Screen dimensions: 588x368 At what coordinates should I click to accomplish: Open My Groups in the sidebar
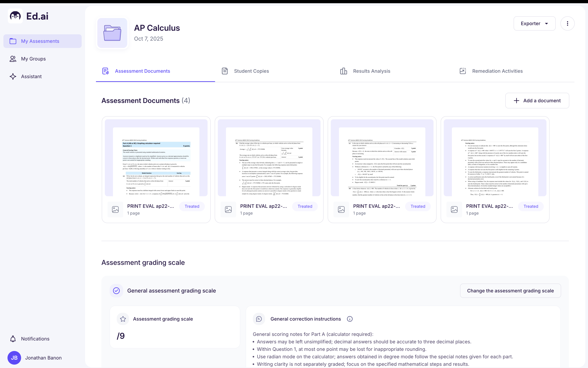click(x=33, y=59)
